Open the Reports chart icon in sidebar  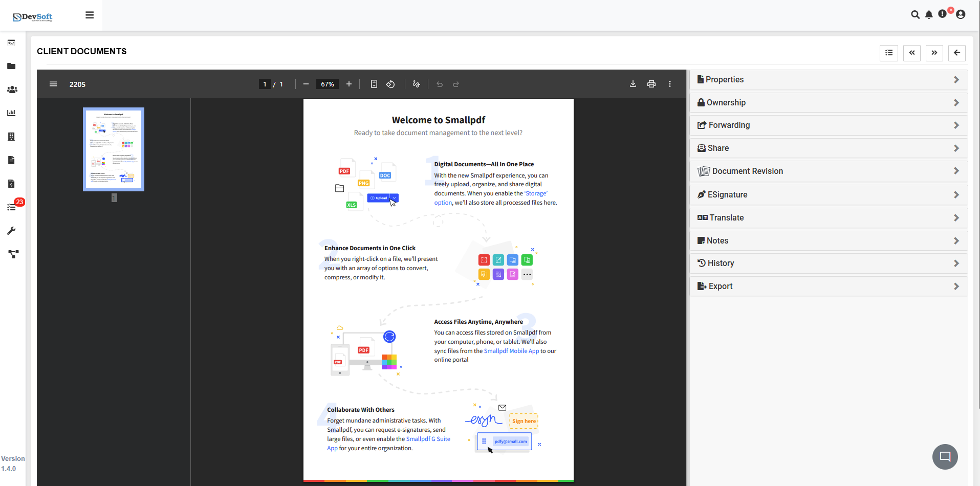click(11, 113)
